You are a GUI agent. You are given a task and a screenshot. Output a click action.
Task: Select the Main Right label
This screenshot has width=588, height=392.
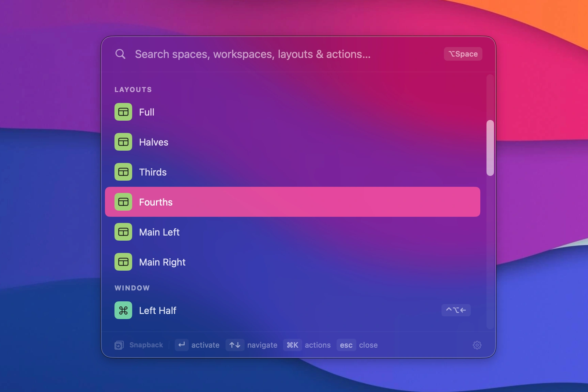coord(162,262)
